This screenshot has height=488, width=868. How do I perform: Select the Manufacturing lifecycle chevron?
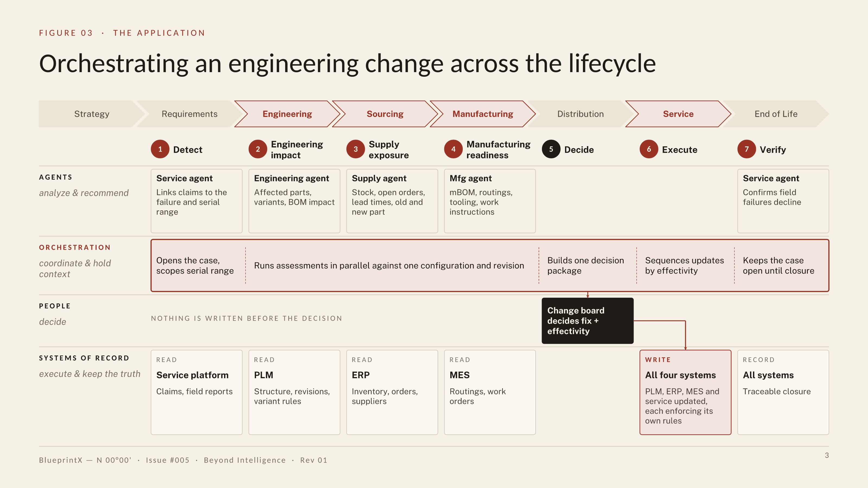click(x=483, y=114)
